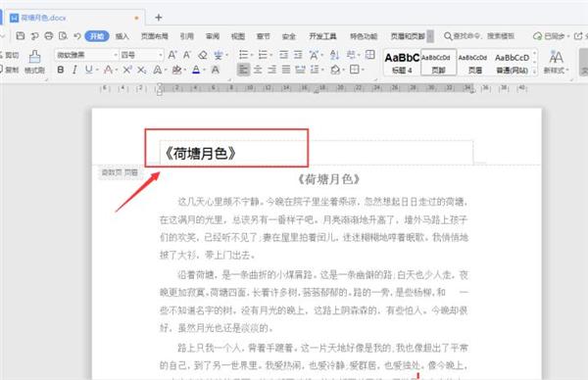Select the 荷塘月色.docx document tab

click(74, 18)
